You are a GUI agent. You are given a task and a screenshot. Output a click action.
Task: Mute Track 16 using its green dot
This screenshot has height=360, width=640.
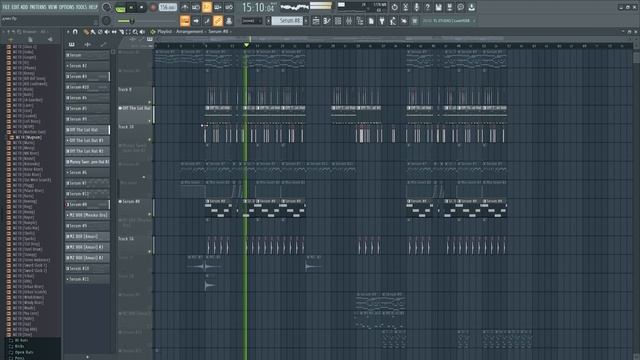pos(149,251)
